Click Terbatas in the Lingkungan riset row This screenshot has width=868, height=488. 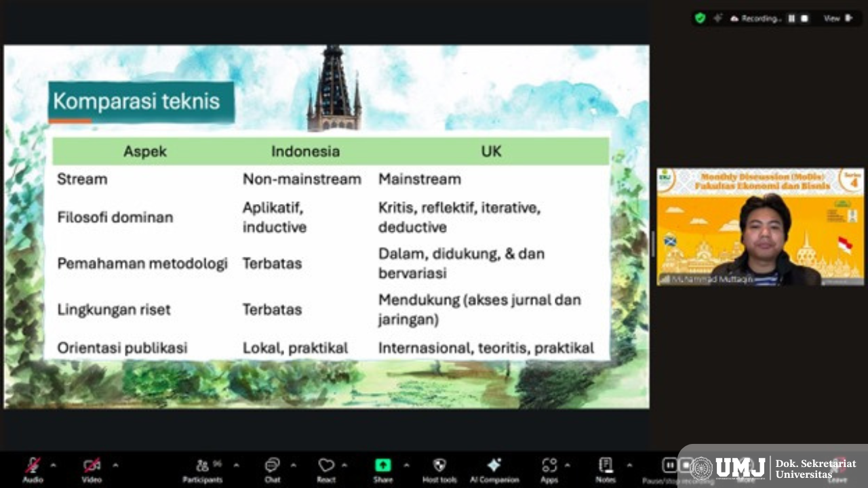(x=273, y=309)
